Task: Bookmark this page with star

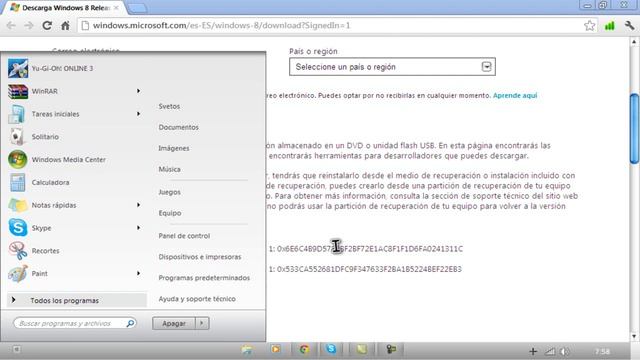Action: click(x=589, y=25)
